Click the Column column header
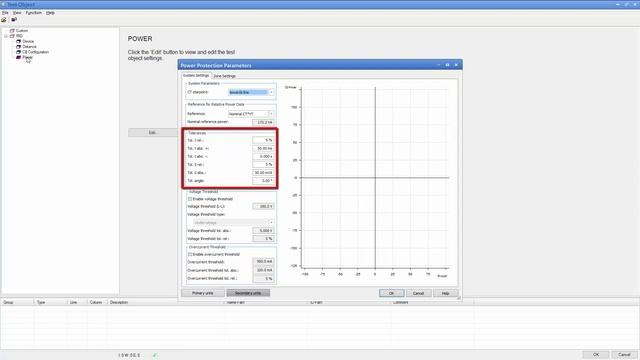The width and height of the screenshot is (640, 360). (98, 302)
